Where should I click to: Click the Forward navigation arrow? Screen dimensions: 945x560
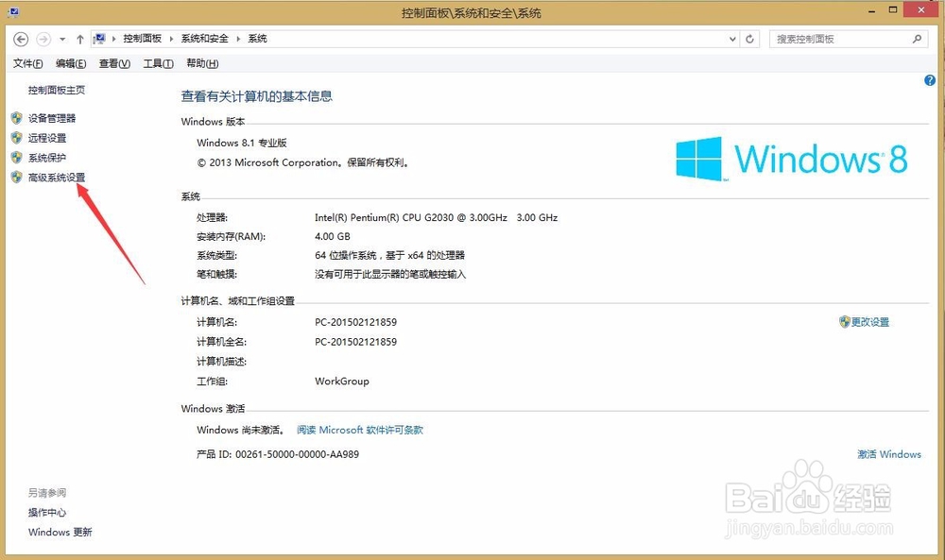point(43,39)
